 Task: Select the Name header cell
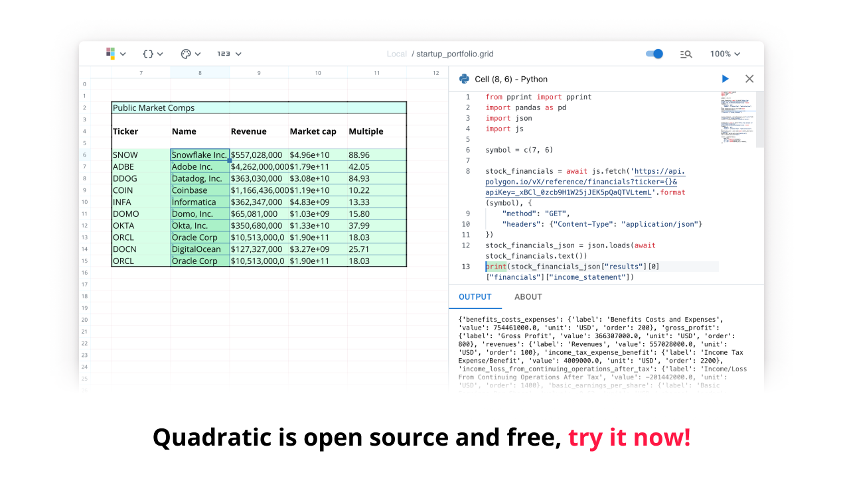[200, 131]
